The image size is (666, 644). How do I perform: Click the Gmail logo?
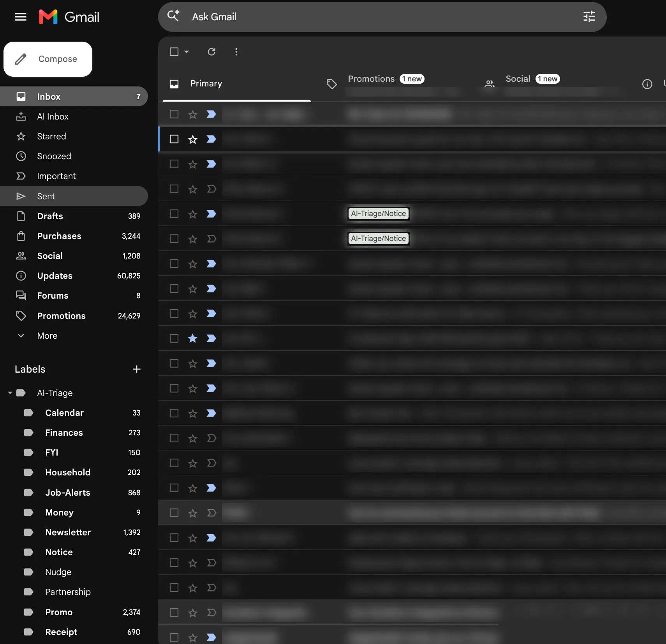[69, 17]
